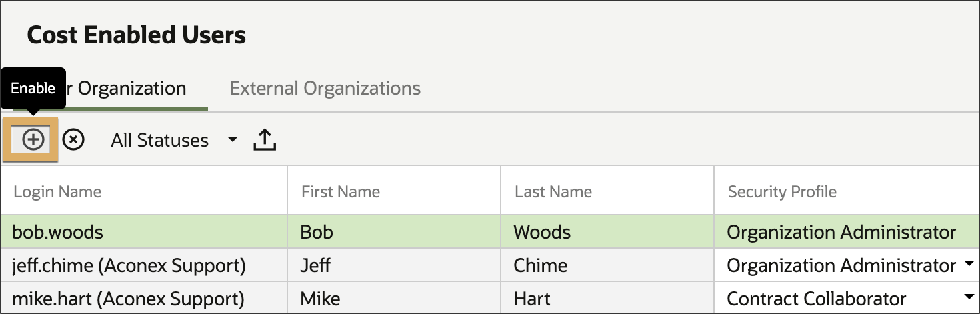Click Bob's Organization Administrator profile cell
This screenshot has width=980, height=314.
pos(847,232)
